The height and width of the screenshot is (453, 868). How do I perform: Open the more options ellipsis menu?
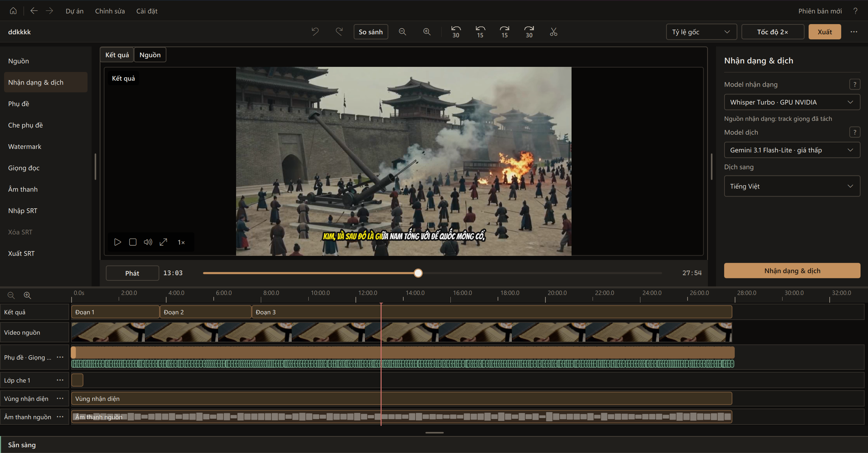(x=854, y=32)
